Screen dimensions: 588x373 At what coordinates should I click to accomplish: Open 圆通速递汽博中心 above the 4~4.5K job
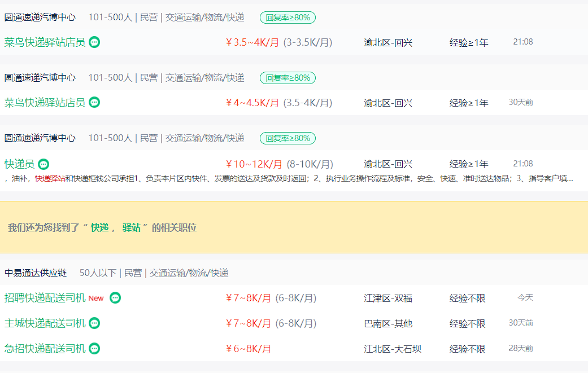coord(40,77)
